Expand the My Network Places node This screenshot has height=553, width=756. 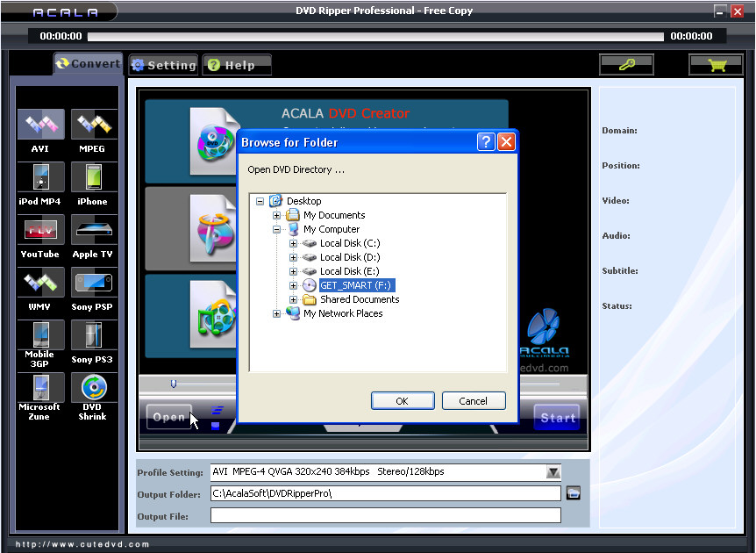277,313
